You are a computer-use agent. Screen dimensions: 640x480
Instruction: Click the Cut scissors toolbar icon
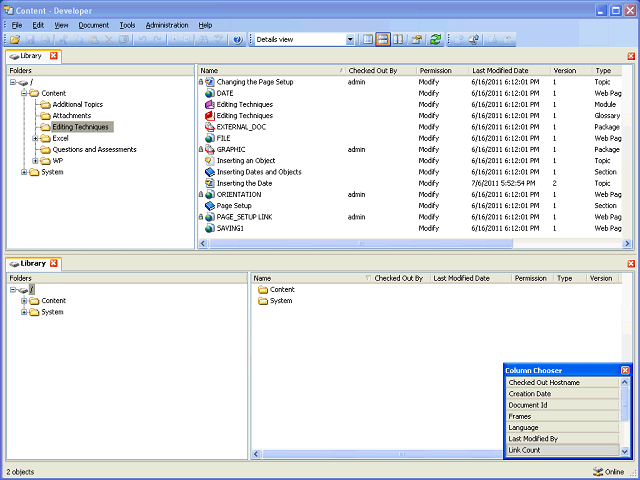point(63,40)
